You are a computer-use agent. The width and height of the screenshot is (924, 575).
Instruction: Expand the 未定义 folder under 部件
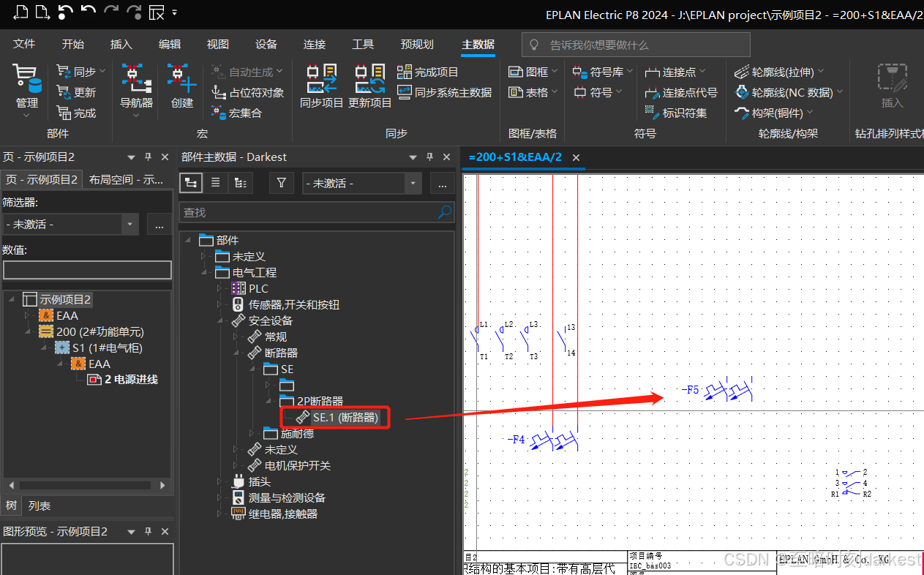(203, 257)
